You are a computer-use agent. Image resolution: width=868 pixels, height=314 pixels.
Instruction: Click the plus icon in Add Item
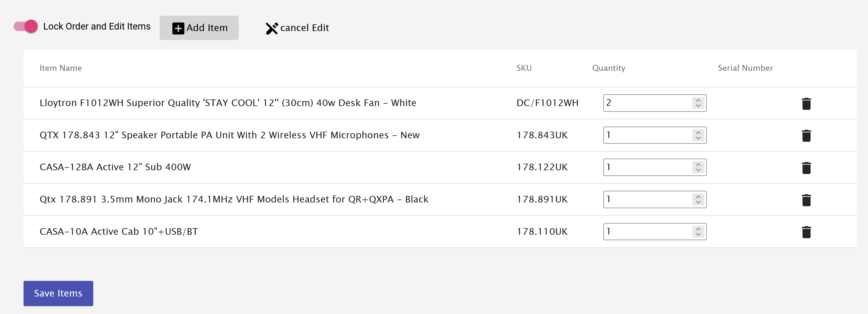coord(178,28)
